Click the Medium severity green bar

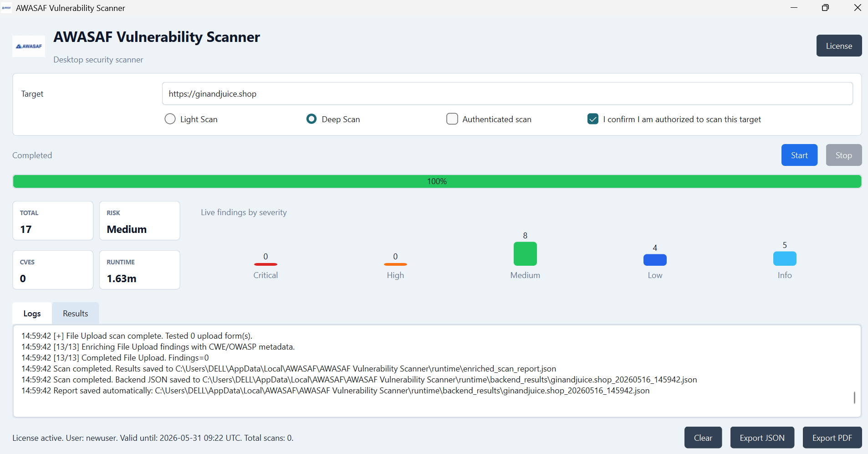coord(525,254)
